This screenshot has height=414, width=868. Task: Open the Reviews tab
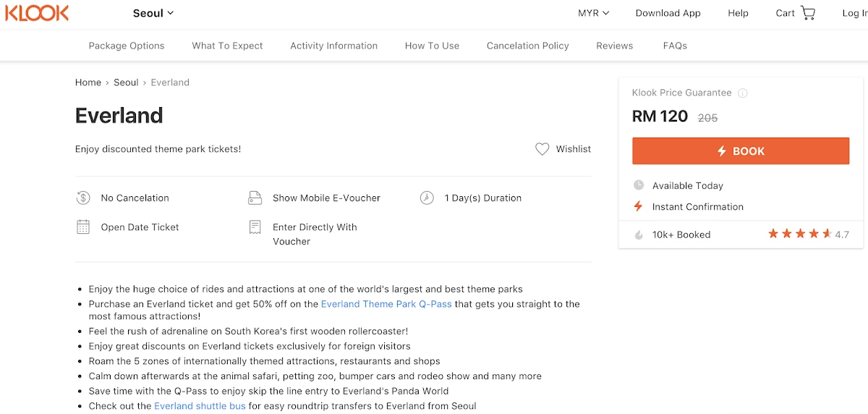coord(614,46)
